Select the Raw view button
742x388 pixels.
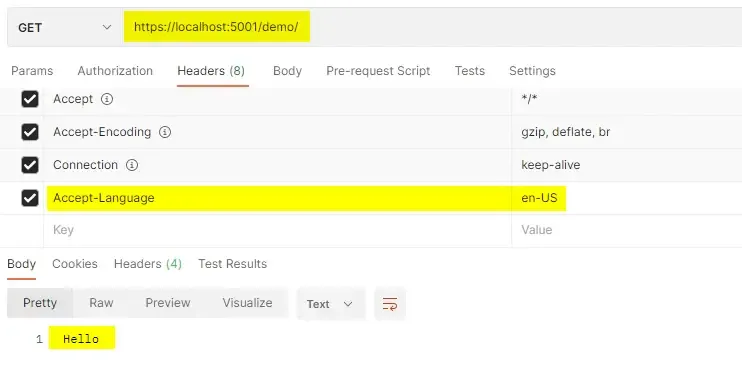coord(101,303)
